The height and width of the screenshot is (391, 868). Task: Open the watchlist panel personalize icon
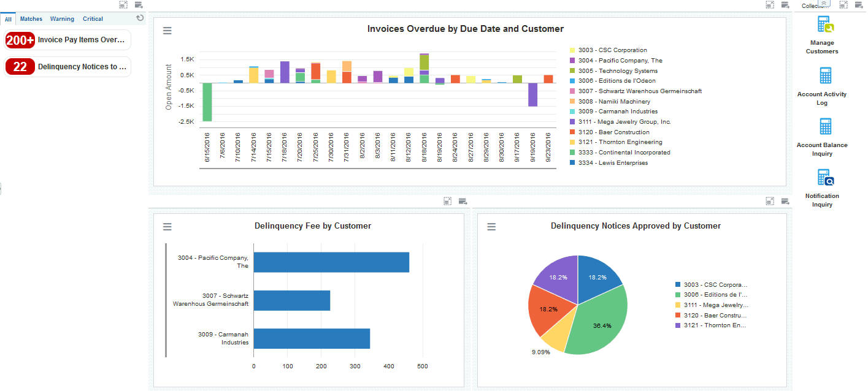pyautogui.click(x=139, y=5)
